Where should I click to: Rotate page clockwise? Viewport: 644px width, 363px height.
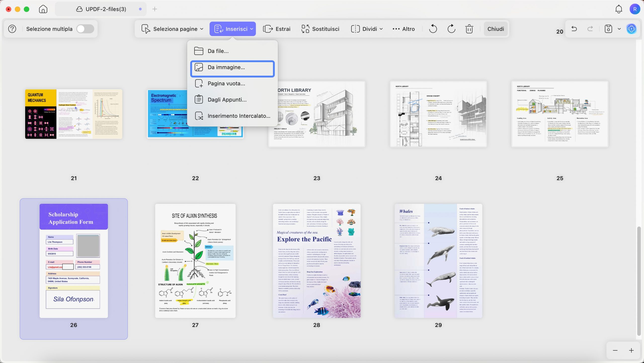click(x=451, y=29)
